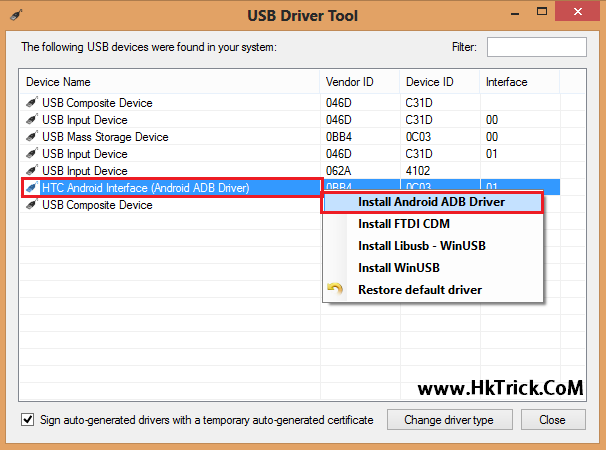Choose Restore default driver
This screenshot has height=450, width=606.
[x=432, y=290]
